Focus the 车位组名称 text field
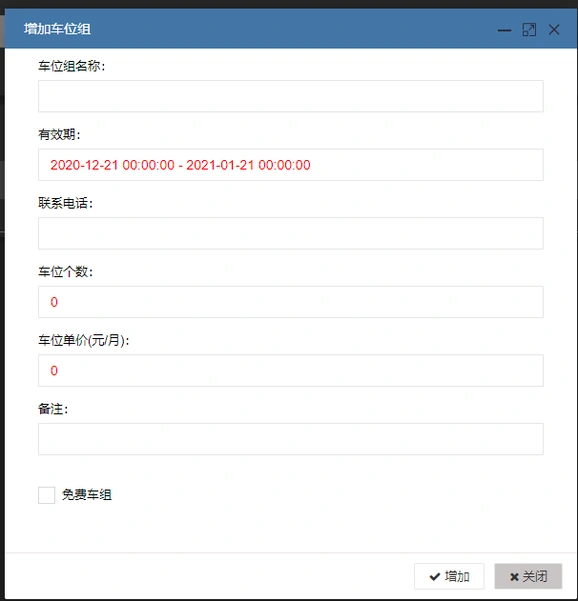Screen dimensions: 578x601 (x=291, y=96)
